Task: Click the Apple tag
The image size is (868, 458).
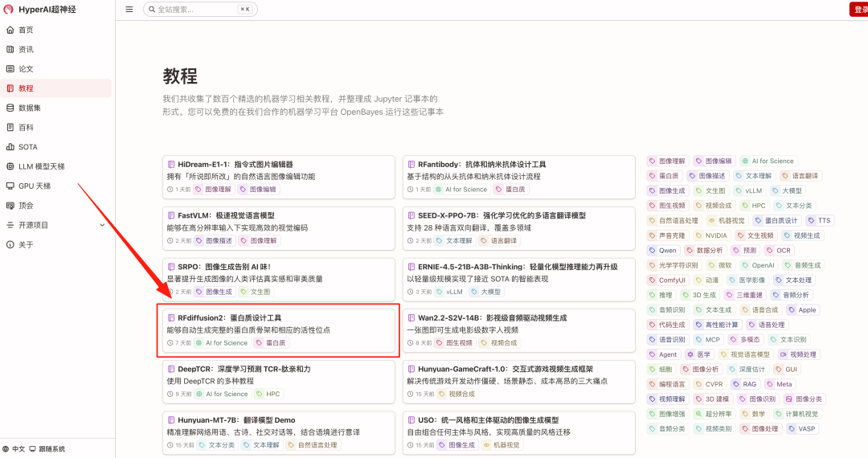Action: [803, 310]
